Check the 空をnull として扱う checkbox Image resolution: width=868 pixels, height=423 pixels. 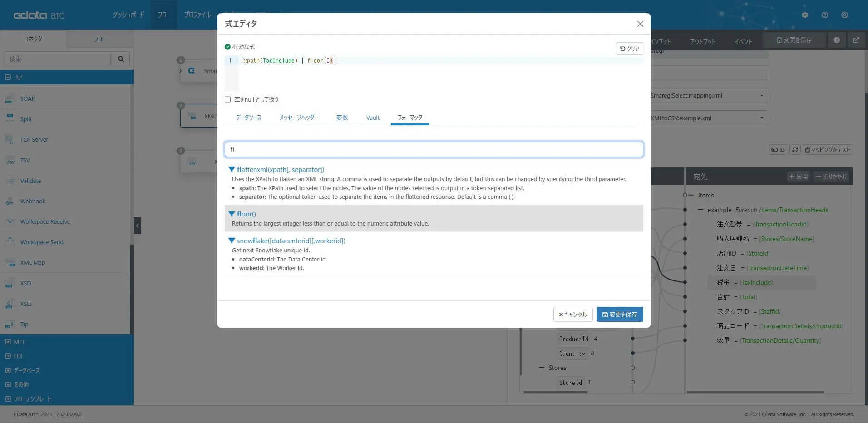coord(227,99)
